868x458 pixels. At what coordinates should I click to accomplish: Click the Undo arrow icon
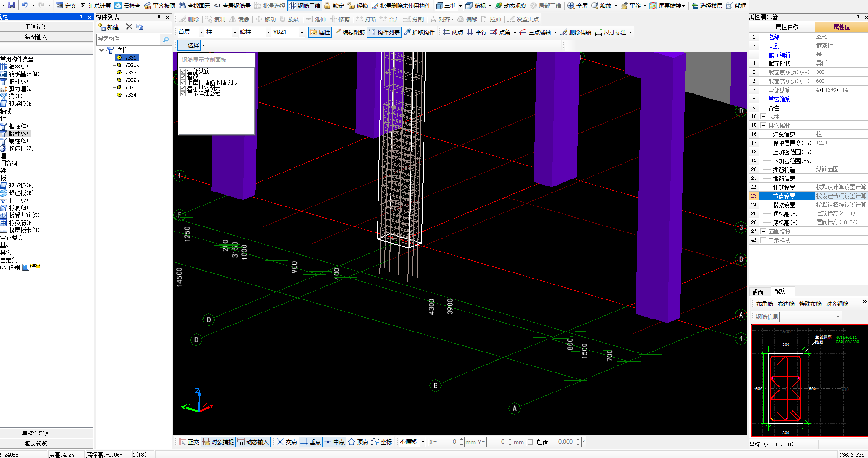25,5
